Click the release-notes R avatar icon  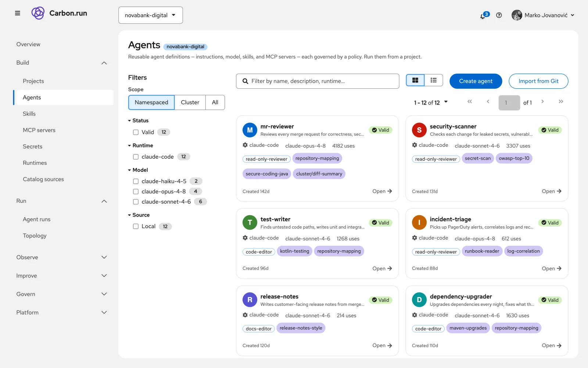point(250,300)
